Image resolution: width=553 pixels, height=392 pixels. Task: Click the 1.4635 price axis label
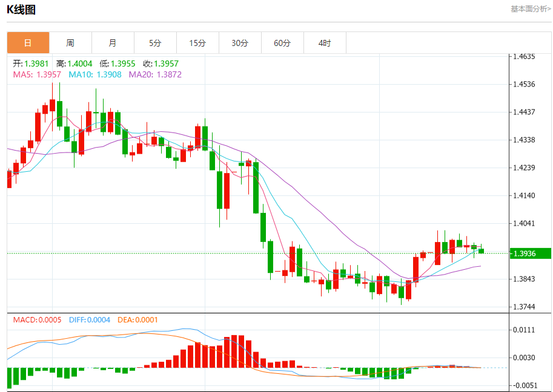[524, 56]
